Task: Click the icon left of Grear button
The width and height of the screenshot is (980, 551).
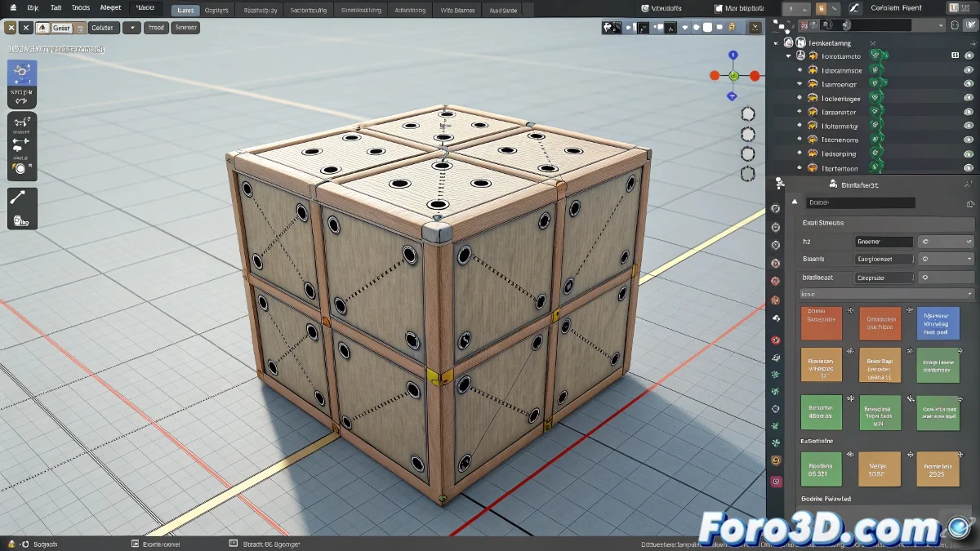Action: pos(42,27)
